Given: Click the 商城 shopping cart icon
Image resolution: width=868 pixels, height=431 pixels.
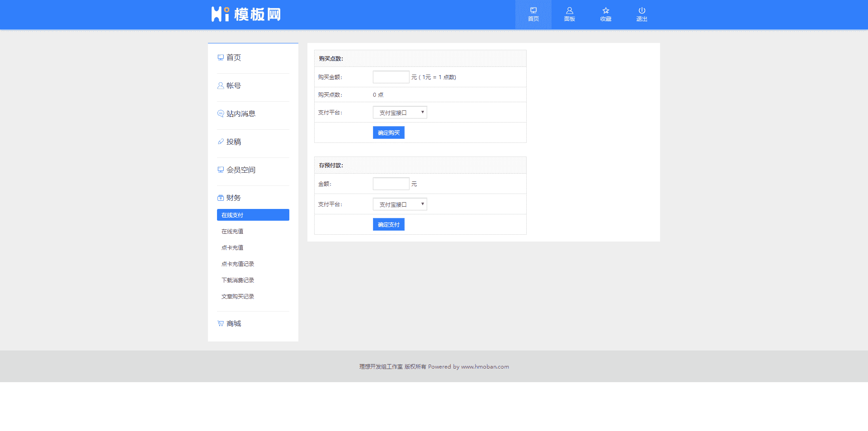Looking at the screenshot, I should tap(221, 323).
